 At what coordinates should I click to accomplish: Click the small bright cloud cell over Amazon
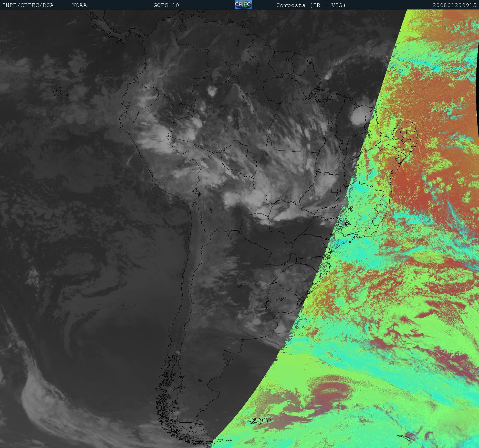point(212,91)
